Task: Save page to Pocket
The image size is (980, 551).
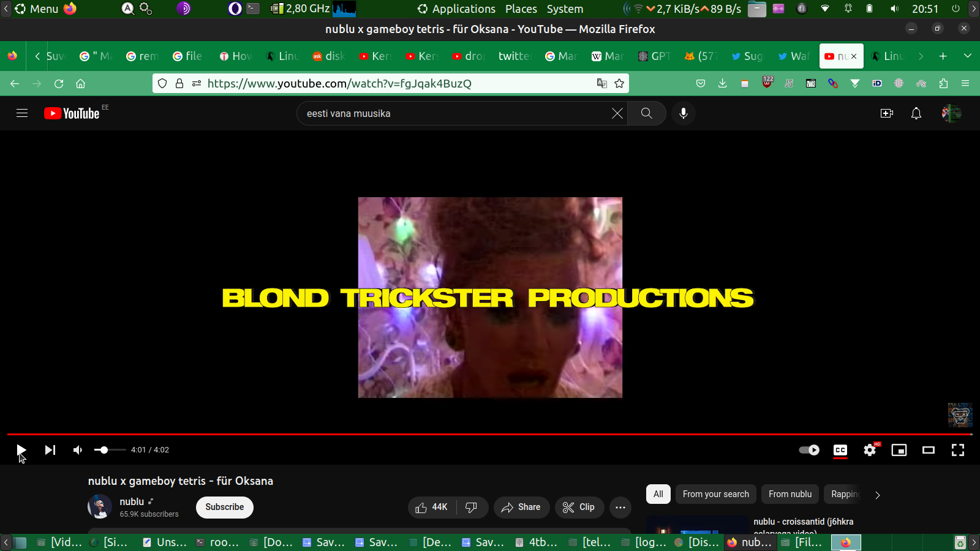Action: (x=701, y=83)
